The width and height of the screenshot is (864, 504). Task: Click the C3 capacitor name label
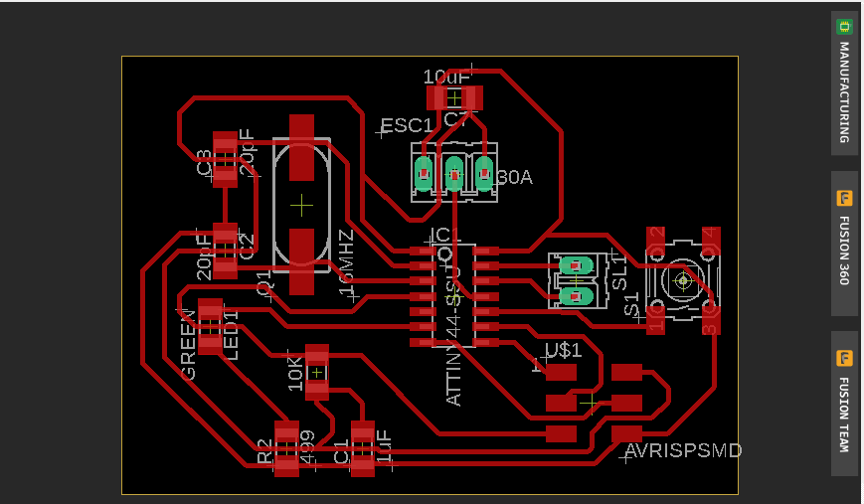(205, 162)
